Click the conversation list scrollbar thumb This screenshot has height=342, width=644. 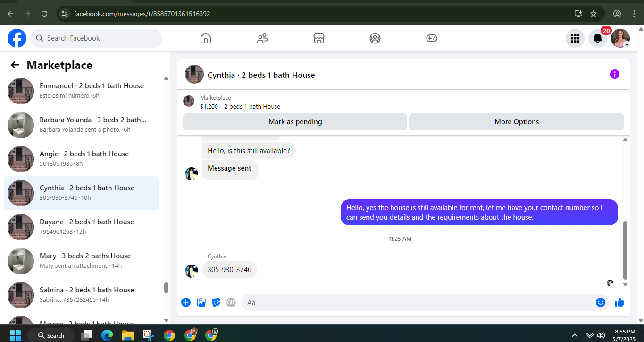pos(166,288)
